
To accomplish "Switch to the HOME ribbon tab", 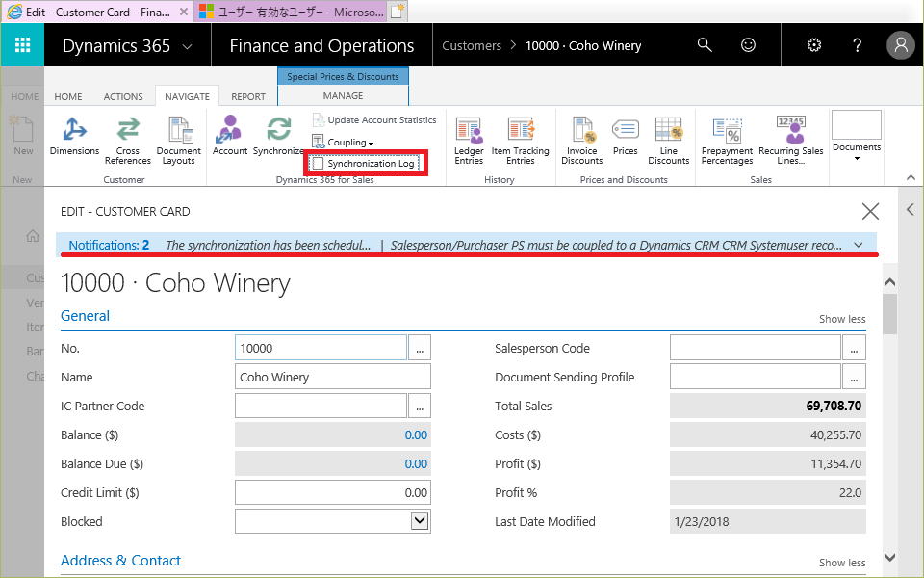I will [68, 96].
